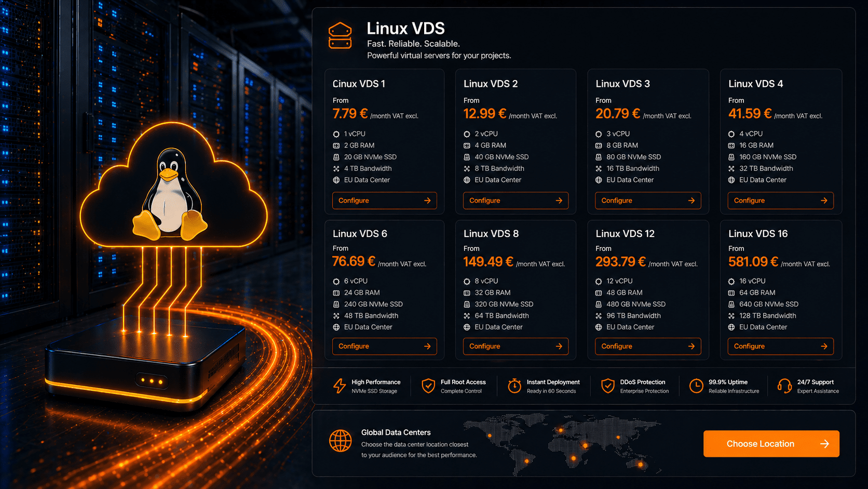Click the 20 GB NVMe SSD storage icon
Screen dimensions: 868x489
tap(336, 157)
